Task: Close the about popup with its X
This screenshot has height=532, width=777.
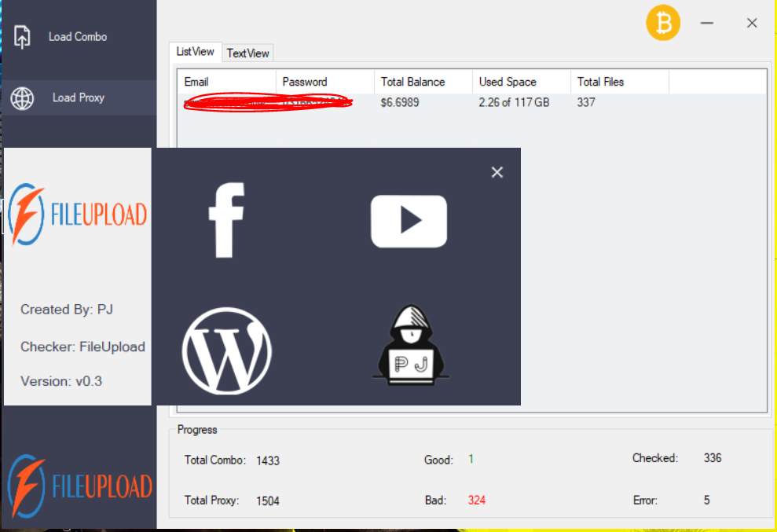Action: (497, 172)
